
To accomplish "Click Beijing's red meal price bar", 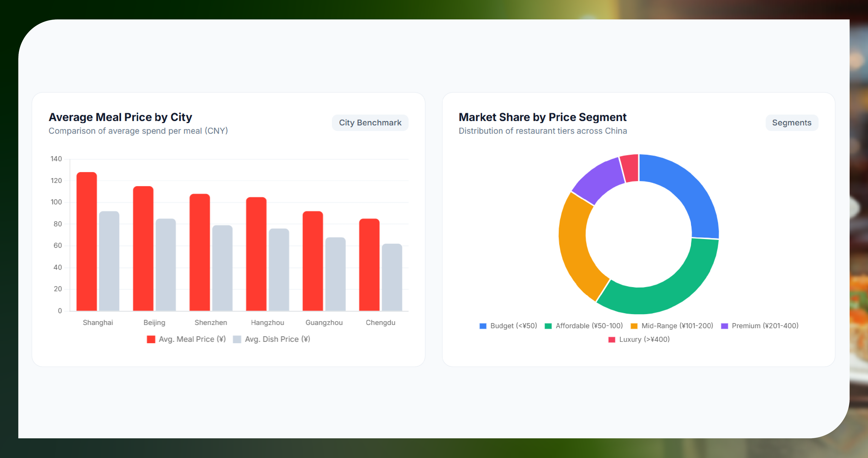I will point(143,248).
